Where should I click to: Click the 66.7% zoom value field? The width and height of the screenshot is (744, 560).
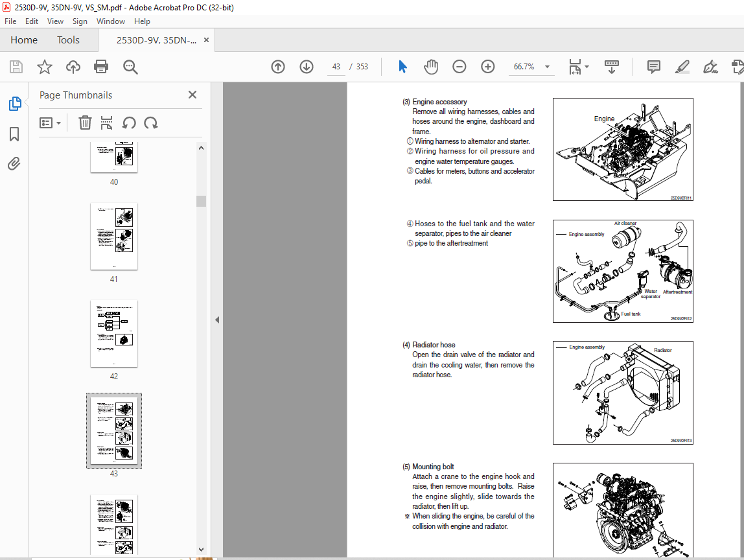pos(524,67)
